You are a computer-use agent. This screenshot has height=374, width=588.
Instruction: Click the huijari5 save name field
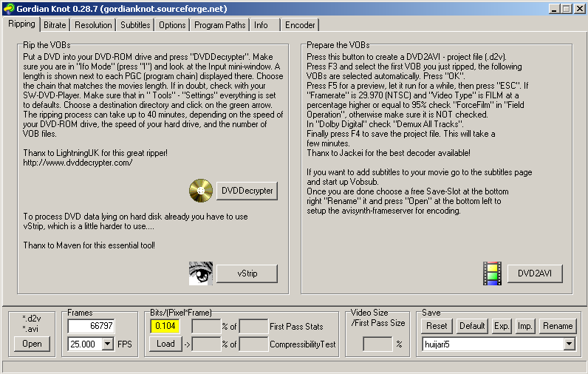click(x=493, y=344)
